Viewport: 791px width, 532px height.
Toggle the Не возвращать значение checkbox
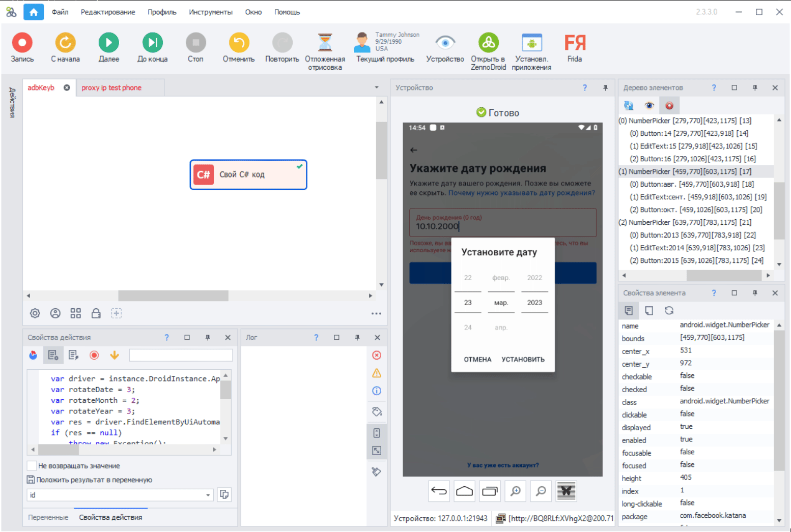tap(32, 466)
